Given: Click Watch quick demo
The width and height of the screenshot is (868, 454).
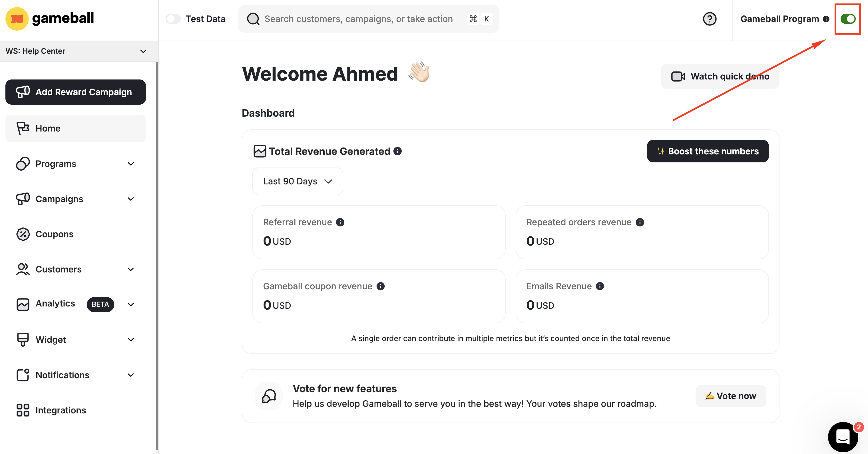Looking at the screenshot, I should tap(719, 76).
